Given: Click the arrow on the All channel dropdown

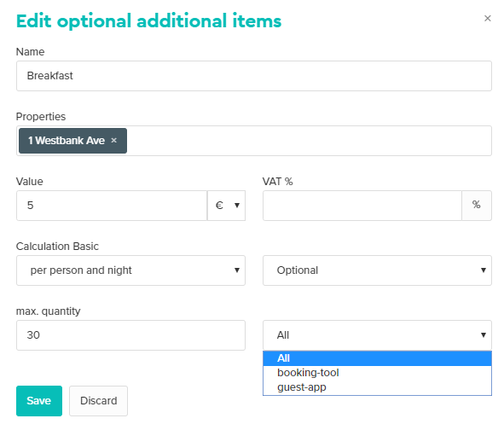Looking at the screenshot, I should click(484, 334).
